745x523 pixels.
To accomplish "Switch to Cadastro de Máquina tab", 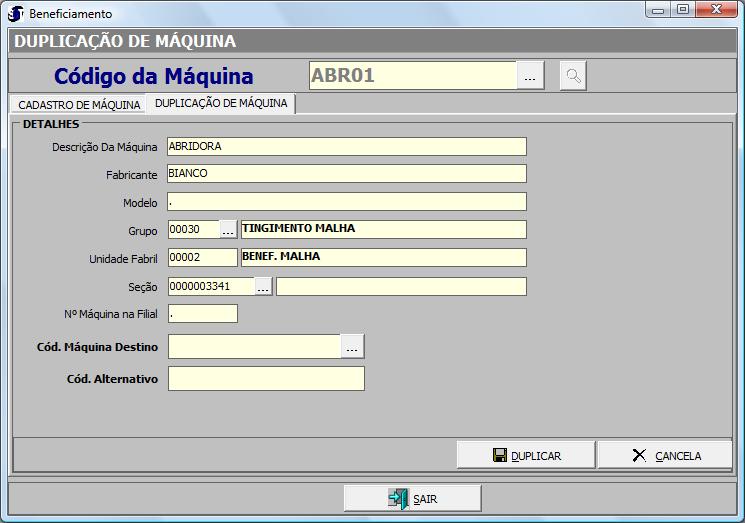I will tap(79, 105).
